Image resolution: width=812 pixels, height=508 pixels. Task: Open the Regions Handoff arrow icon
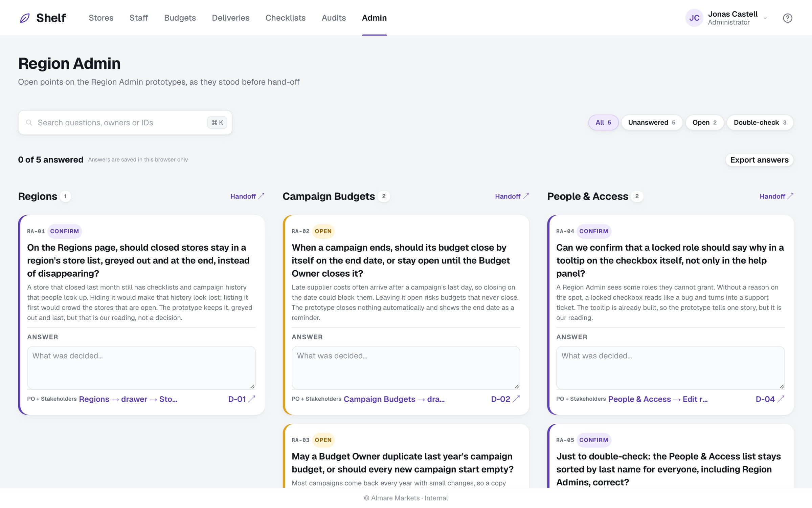(x=262, y=196)
